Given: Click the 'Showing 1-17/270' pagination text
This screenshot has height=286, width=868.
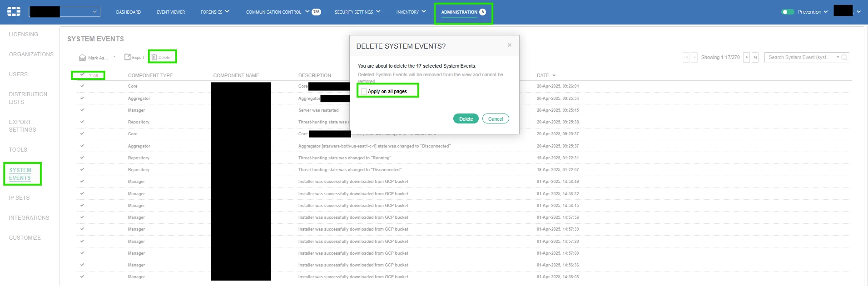Looking at the screenshot, I should 720,57.
